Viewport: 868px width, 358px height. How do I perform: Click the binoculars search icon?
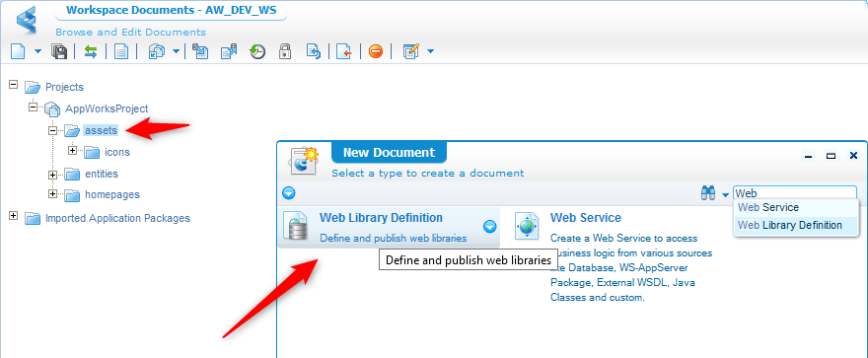(708, 193)
